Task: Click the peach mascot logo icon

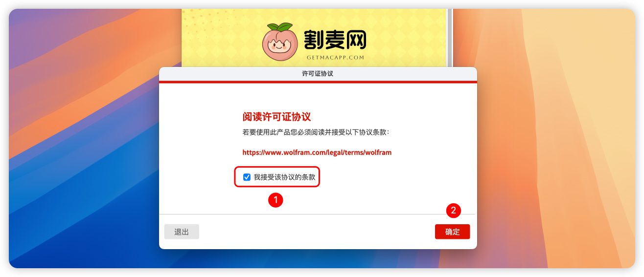Action: [280, 41]
